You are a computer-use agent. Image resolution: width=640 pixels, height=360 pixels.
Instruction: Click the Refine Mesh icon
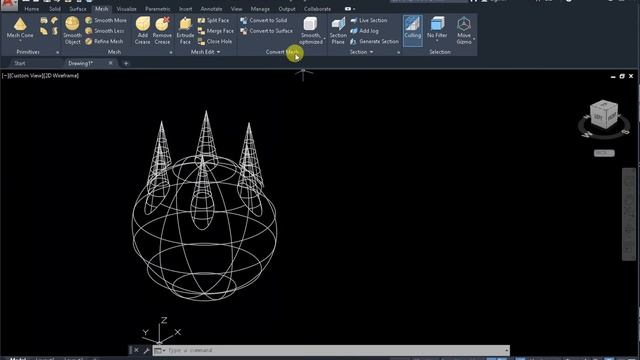pos(89,41)
